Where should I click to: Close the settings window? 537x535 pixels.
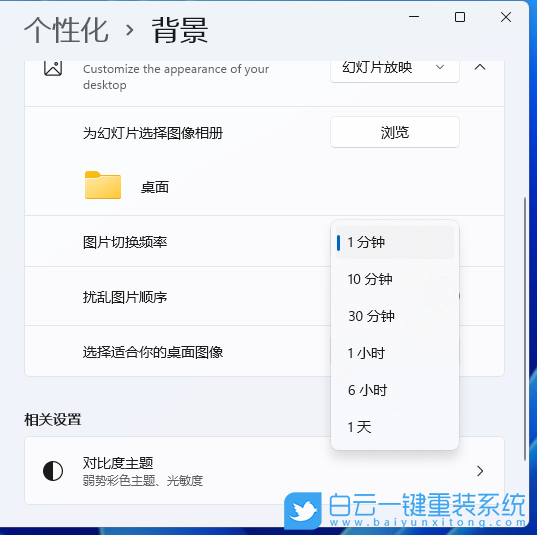click(506, 17)
